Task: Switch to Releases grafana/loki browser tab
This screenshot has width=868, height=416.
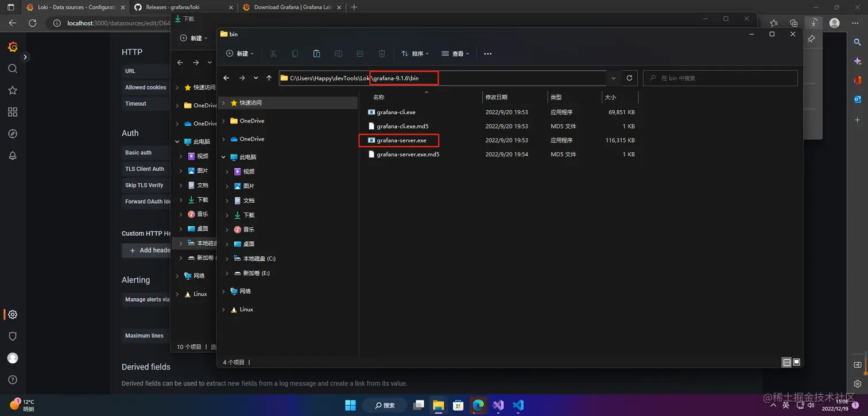Action: pyautogui.click(x=183, y=7)
